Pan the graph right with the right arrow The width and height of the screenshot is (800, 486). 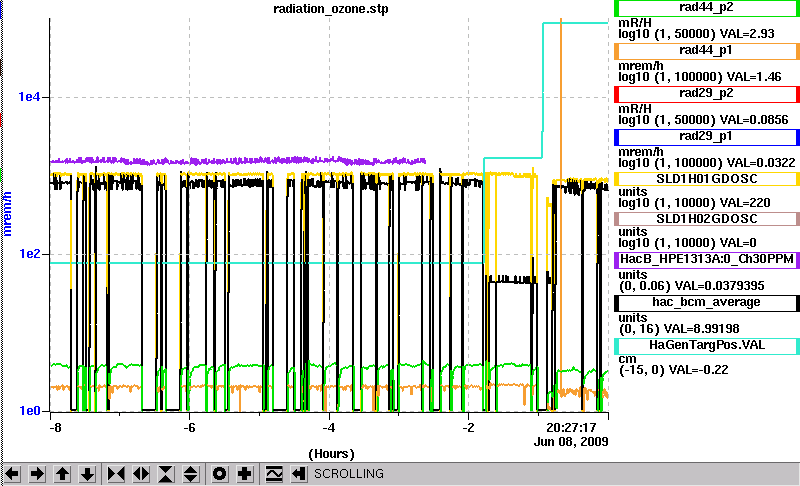37,474
